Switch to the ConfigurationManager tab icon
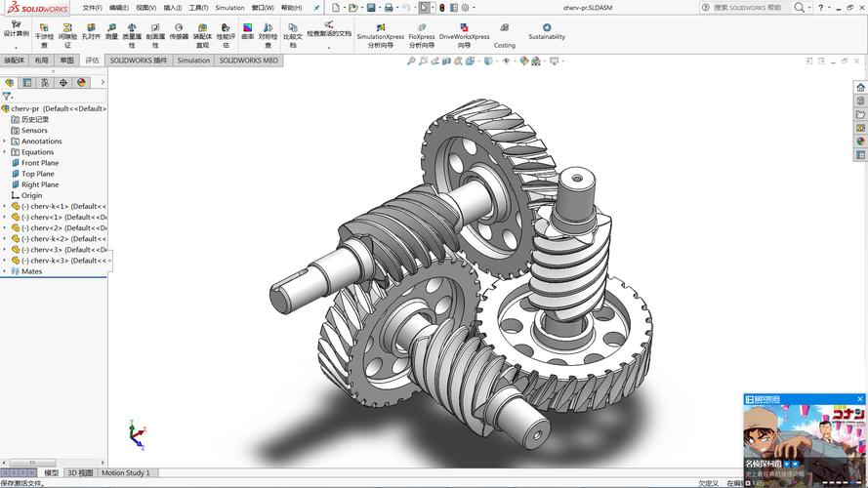This screenshot has height=488, width=868. coord(44,83)
